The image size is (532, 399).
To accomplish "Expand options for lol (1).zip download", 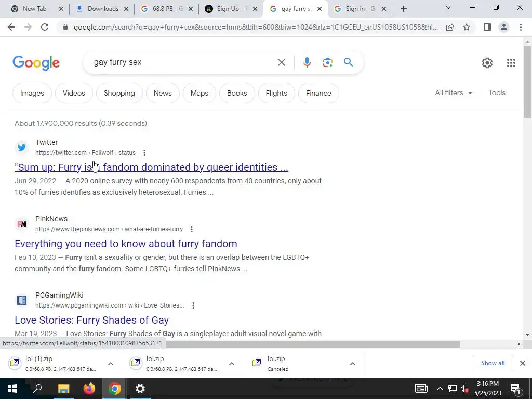I will pyautogui.click(x=111, y=364).
